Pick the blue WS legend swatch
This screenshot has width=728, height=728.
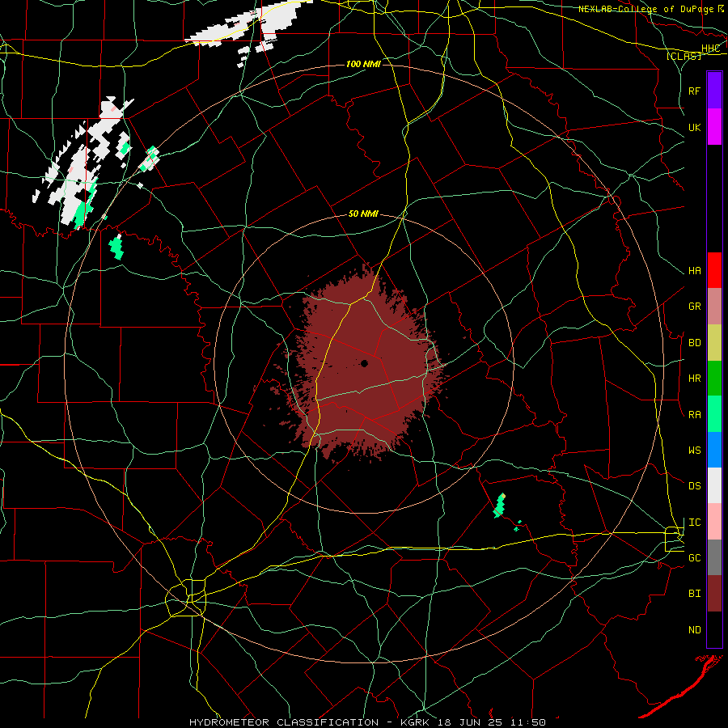click(714, 450)
